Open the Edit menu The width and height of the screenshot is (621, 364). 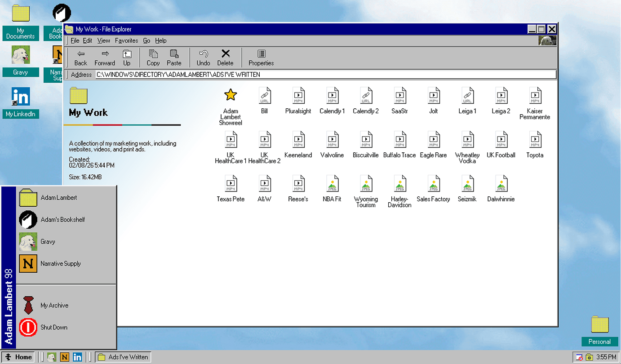click(x=88, y=40)
